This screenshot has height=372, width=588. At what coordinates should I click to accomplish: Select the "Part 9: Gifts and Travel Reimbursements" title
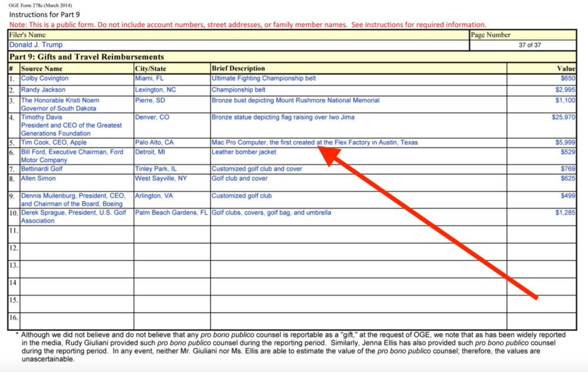coord(86,56)
